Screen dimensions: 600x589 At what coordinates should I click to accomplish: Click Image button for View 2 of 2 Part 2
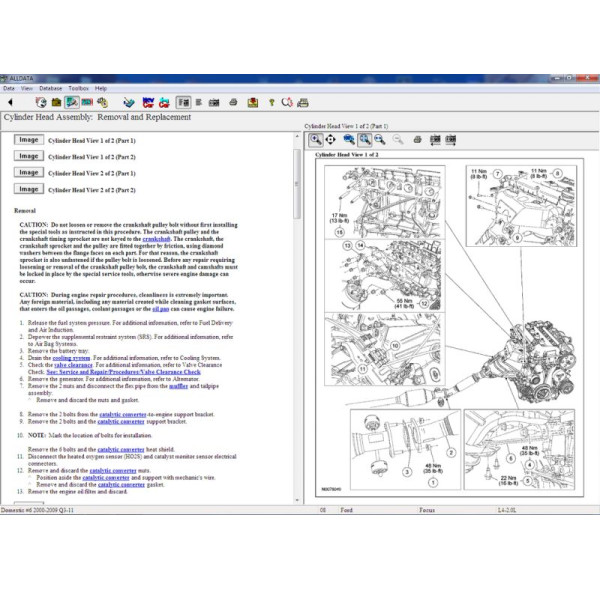pyautogui.click(x=29, y=188)
